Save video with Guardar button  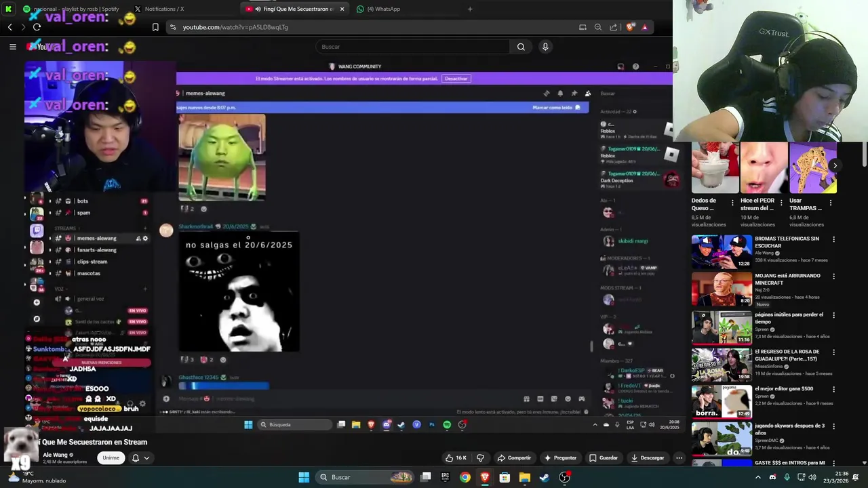pos(603,458)
